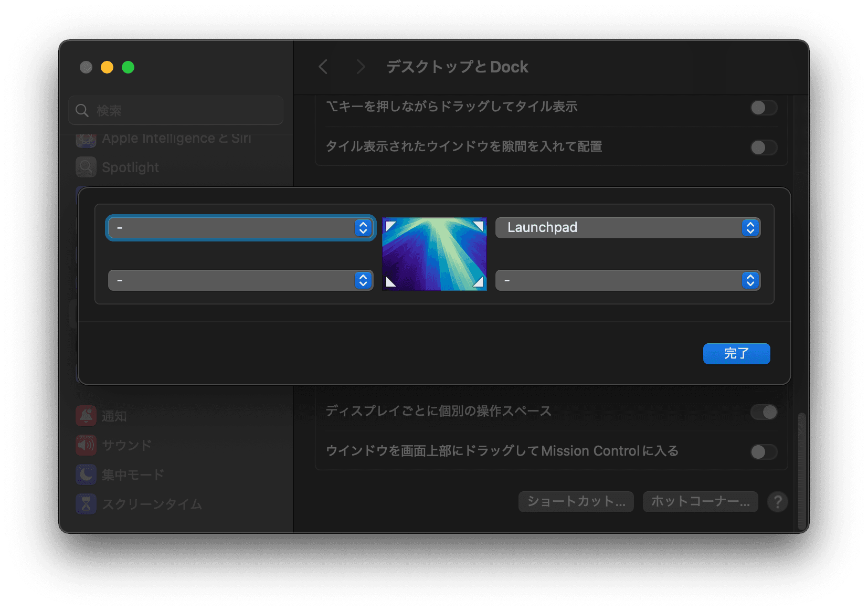Click the desktop preview thumbnail
Image resolution: width=868 pixels, height=611 pixels.
coord(435,254)
